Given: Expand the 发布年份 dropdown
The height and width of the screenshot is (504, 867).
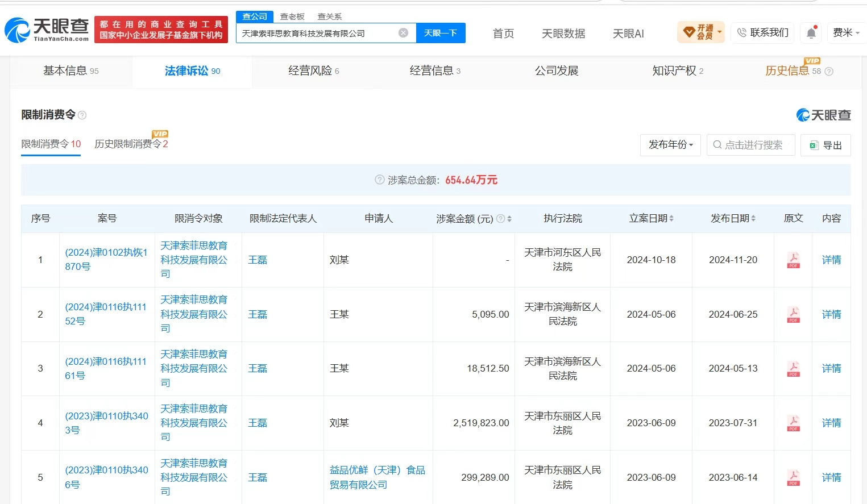Looking at the screenshot, I should point(670,145).
